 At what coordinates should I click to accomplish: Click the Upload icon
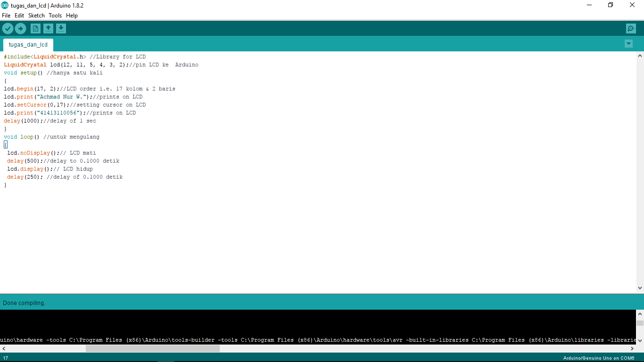tap(20, 28)
